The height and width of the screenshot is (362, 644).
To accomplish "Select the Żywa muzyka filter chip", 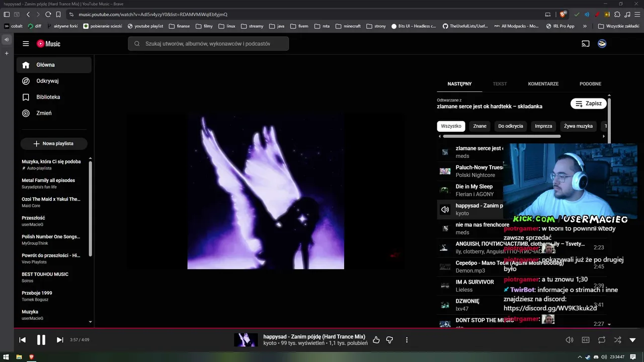I will point(578,126).
